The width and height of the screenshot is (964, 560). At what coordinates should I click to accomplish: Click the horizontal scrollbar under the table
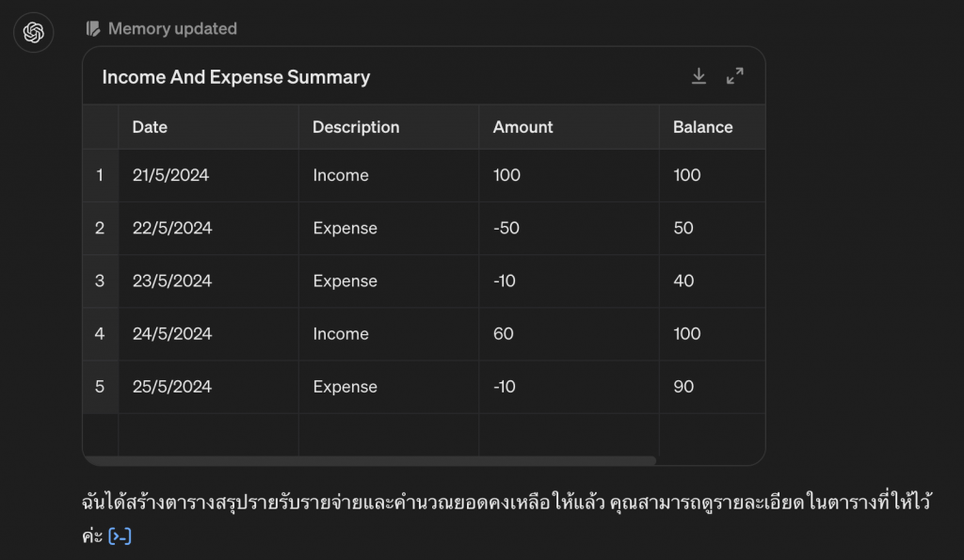coord(369,460)
